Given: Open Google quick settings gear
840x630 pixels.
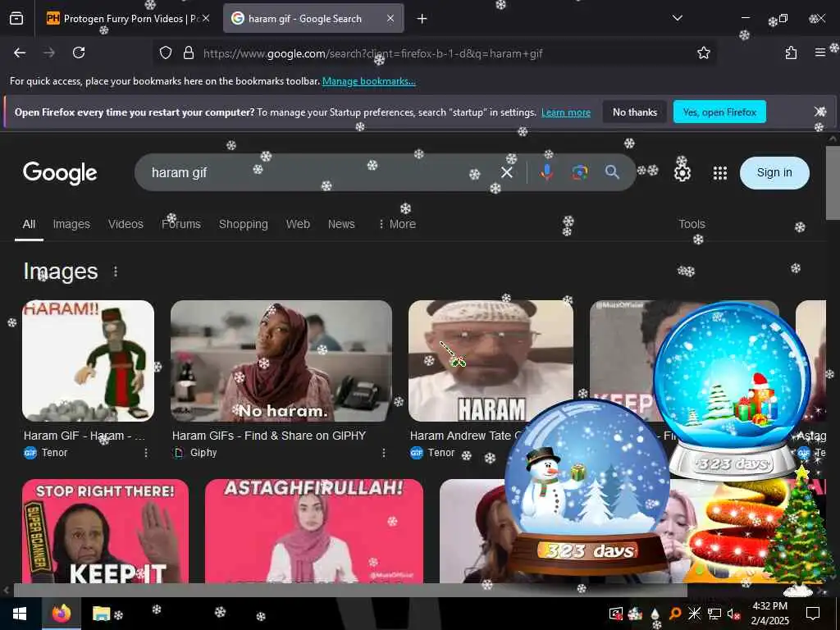Looking at the screenshot, I should (x=682, y=173).
